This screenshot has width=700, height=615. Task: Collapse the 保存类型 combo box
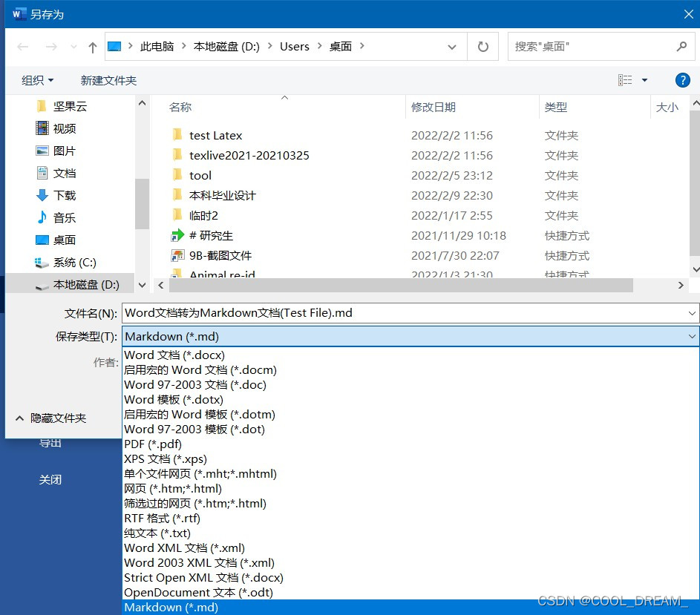point(692,337)
